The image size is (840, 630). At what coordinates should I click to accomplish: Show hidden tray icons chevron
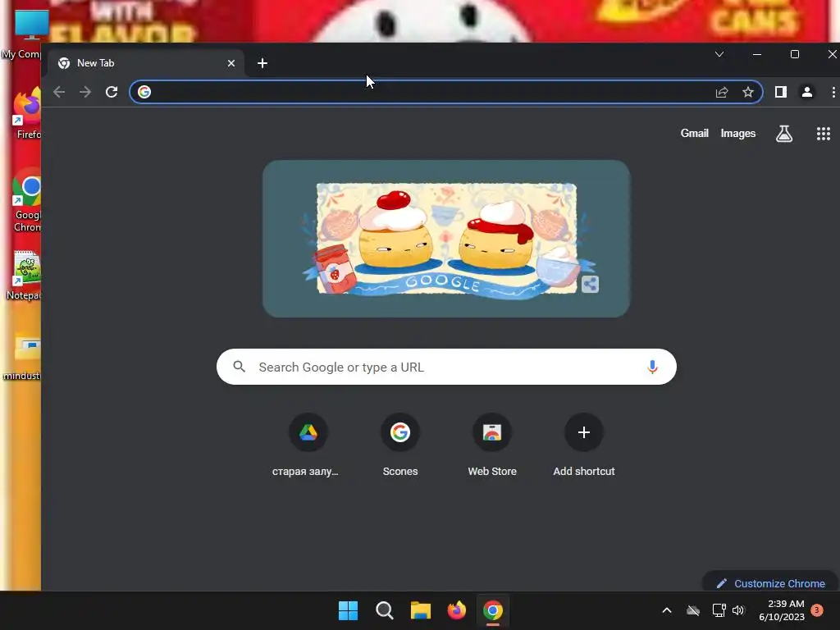667,610
